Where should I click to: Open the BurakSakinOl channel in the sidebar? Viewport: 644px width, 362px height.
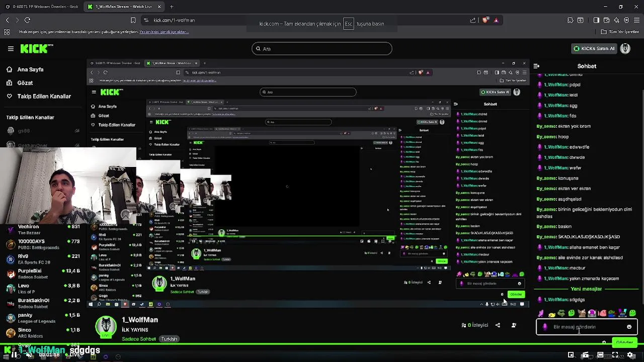click(x=43, y=303)
